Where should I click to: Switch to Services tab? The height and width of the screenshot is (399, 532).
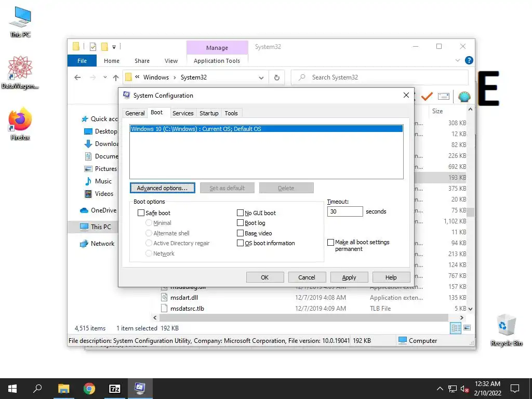point(183,113)
